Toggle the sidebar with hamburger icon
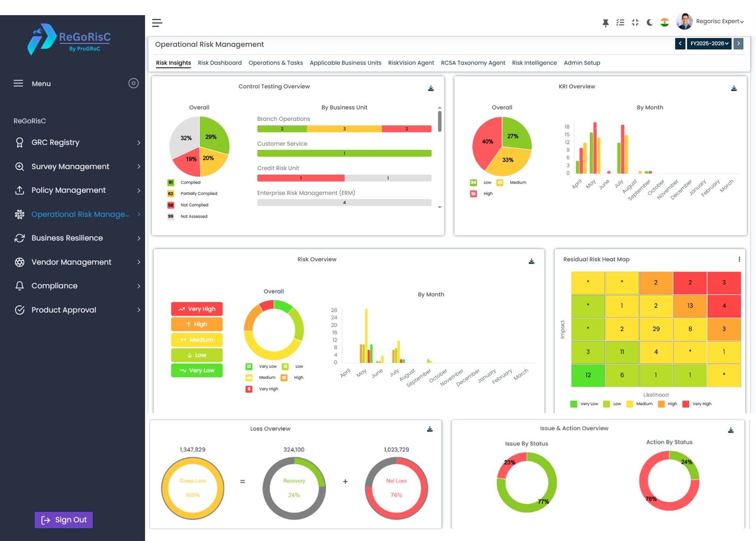756x541 pixels. click(157, 23)
